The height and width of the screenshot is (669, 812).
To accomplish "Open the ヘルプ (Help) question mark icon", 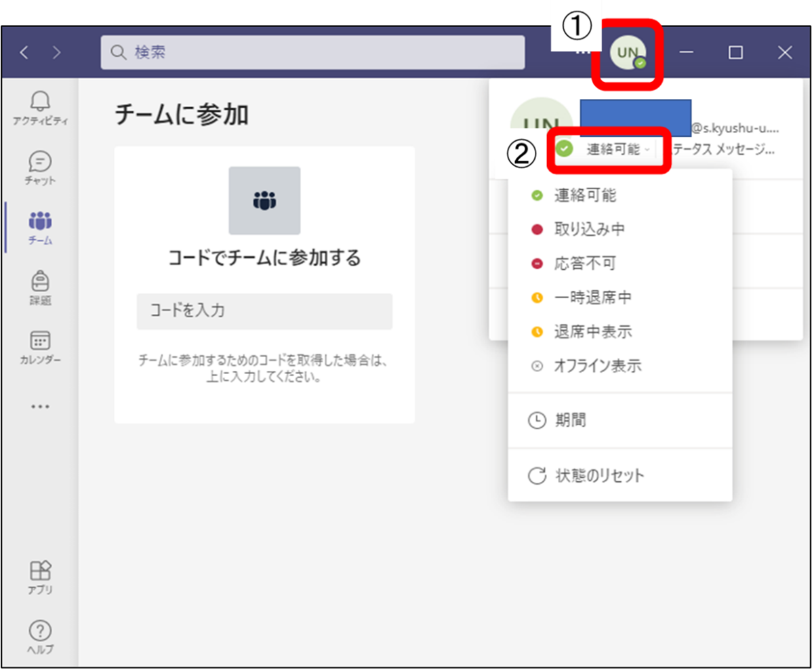I will pyautogui.click(x=40, y=636).
